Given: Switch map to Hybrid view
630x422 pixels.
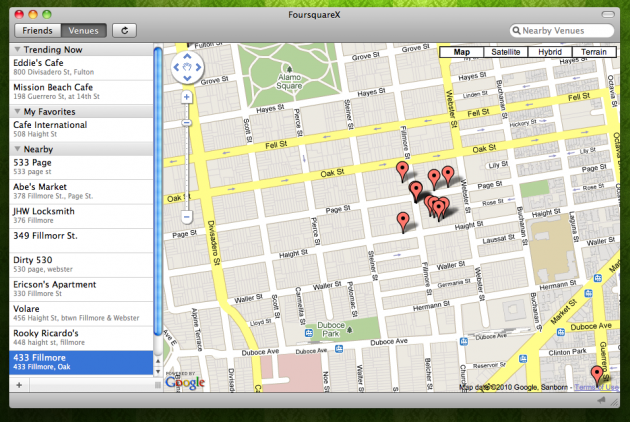Looking at the screenshot, I should 549,52.
